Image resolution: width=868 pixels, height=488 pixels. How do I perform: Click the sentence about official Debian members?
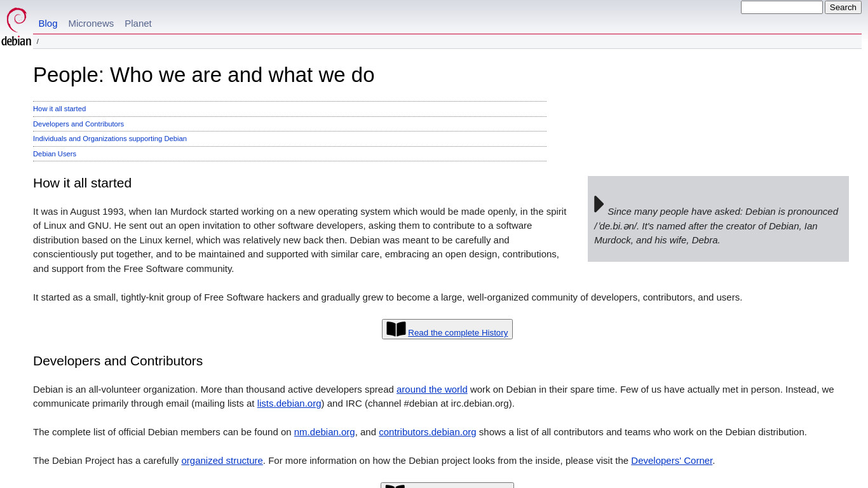420,432
